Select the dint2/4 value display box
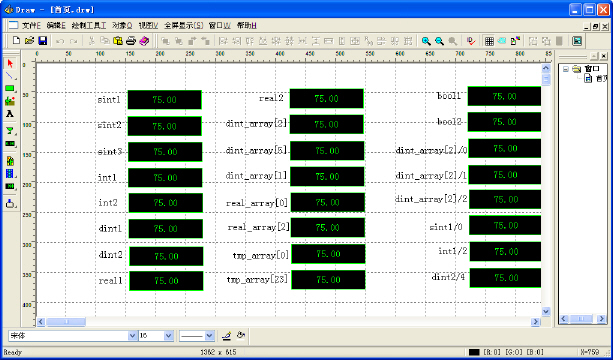This screenshot has width=613, height=360. [505, 278]
